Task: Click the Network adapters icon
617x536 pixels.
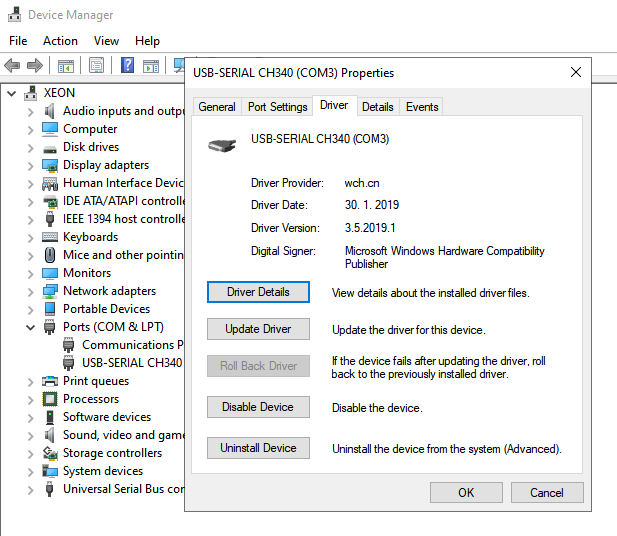Action: coord(50,291)
